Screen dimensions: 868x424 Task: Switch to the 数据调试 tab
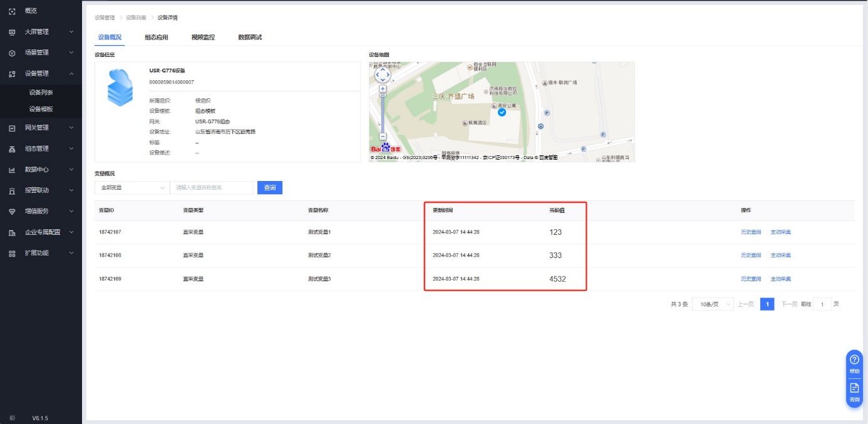click(250, 38)
